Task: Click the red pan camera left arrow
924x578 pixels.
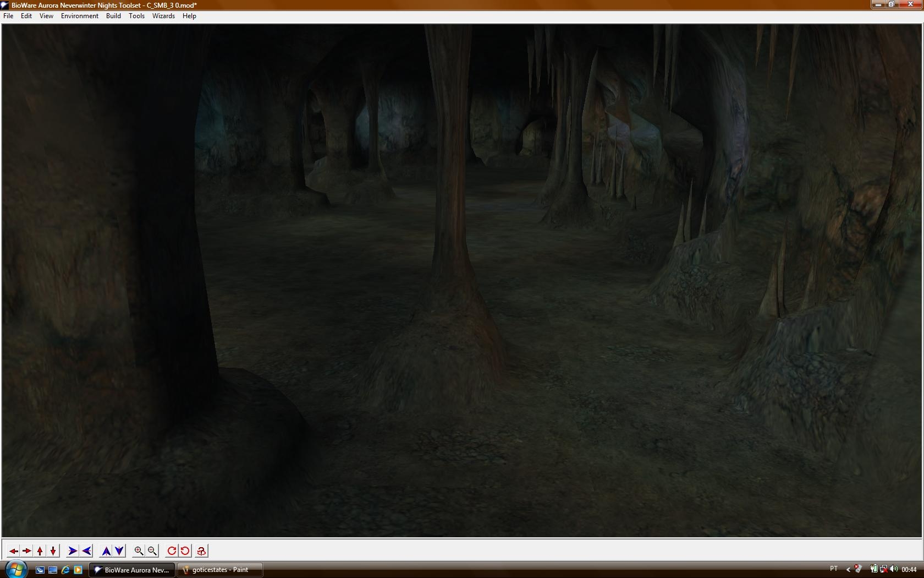Action: point(14,550)
